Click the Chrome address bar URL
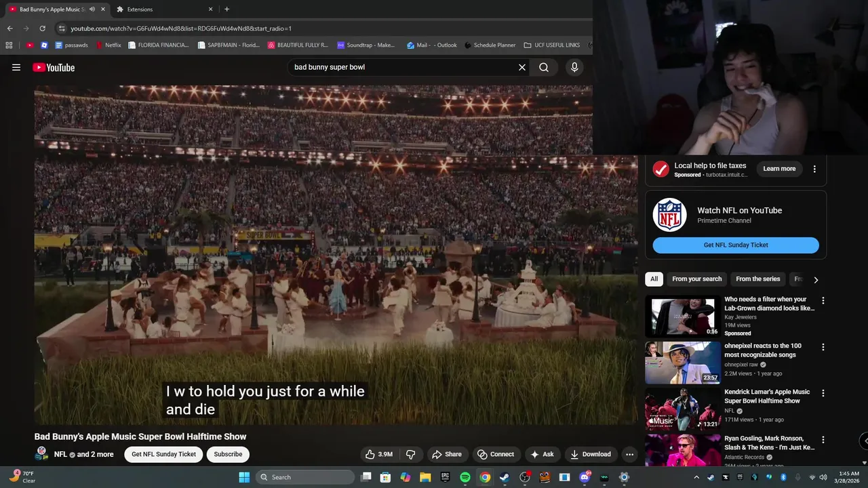The height and width of the screenshot is (488, 868). (x=181, y=28)
